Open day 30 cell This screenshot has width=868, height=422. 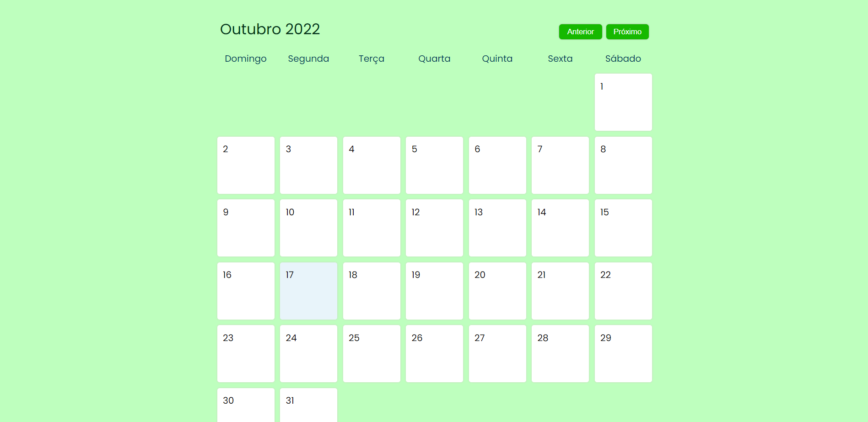point(246,406)
